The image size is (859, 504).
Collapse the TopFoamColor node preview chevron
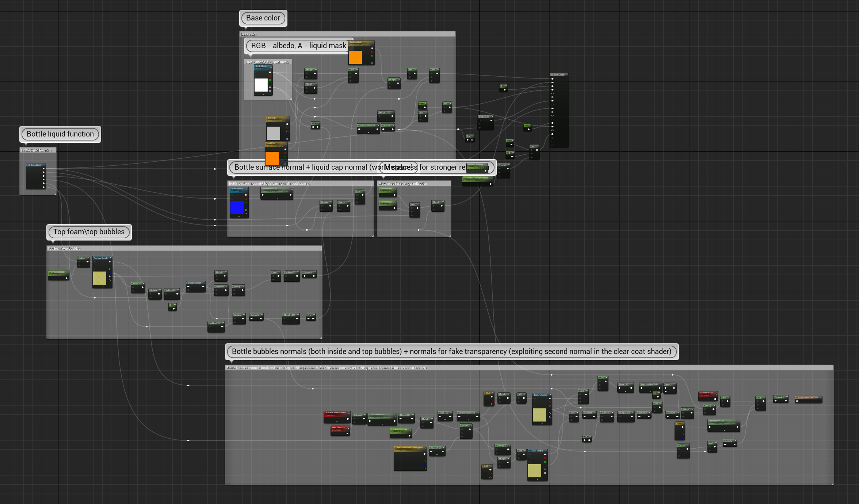tap(373, 43)
